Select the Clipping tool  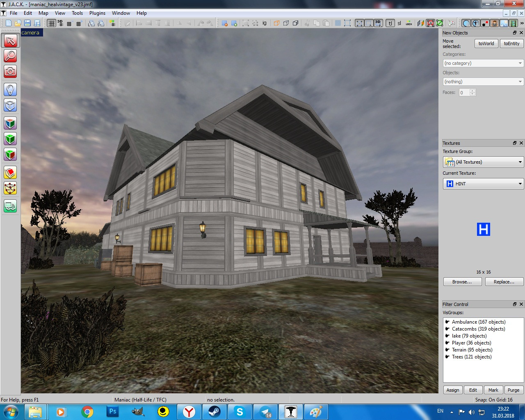pyautogui.click(x=10, y=172)
